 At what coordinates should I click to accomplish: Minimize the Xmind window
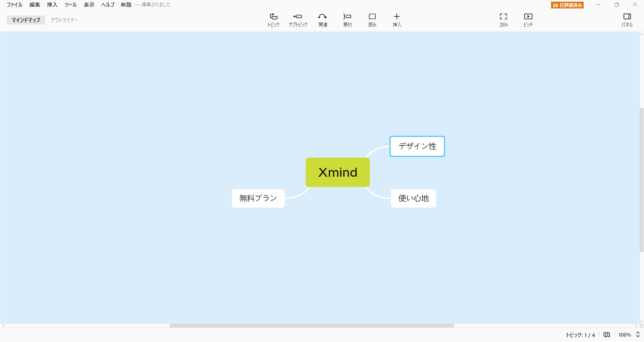[598, 5]
